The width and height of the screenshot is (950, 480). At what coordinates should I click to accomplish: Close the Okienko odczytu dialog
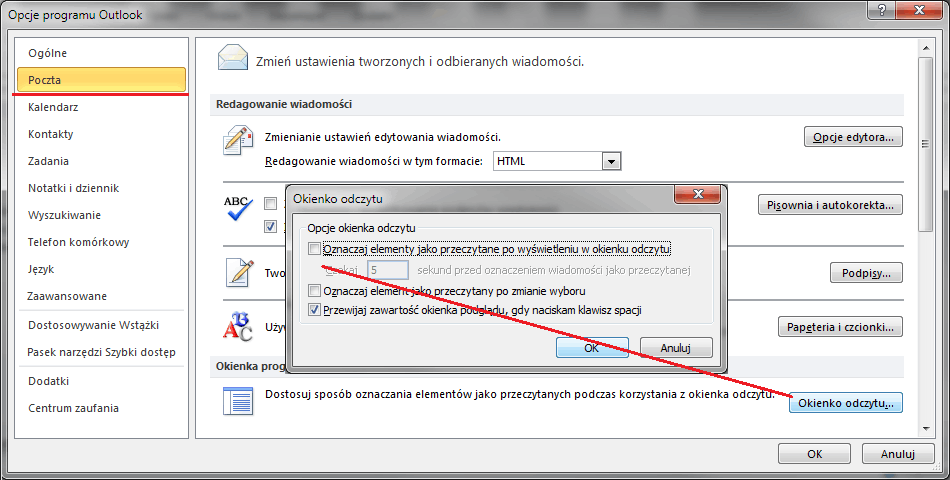[x=697, y=194]
